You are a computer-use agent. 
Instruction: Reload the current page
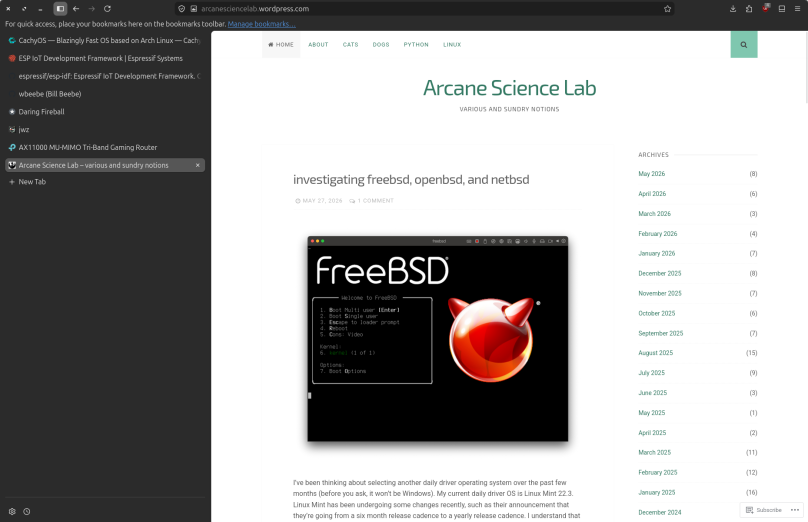point(107,9)
